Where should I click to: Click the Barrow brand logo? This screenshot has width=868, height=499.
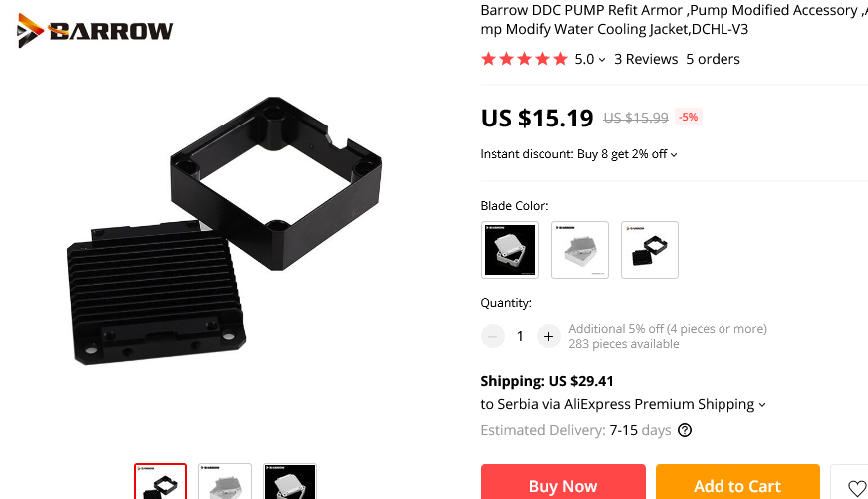coord(96,31)
